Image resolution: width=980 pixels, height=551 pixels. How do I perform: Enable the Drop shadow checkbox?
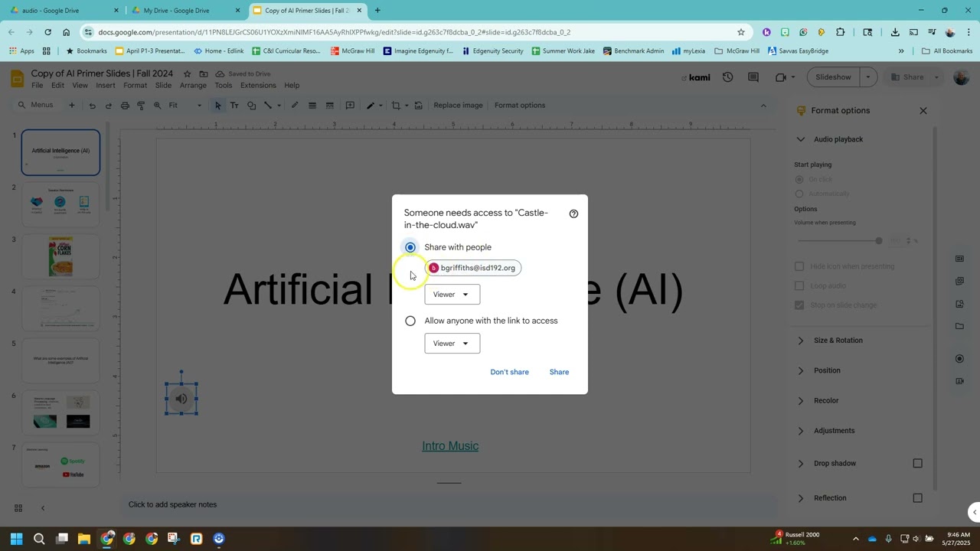click(917, 463)
